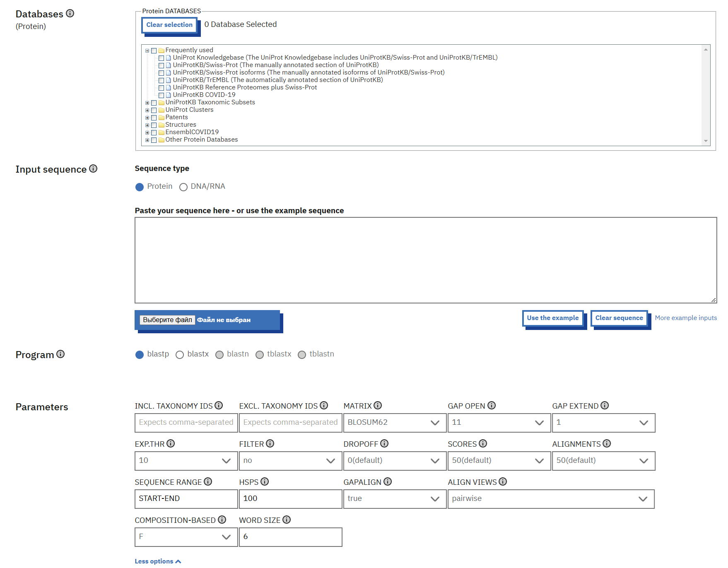Open the SCORES dropdown
The image size is (728, 568).
click(x=499, y=461)
